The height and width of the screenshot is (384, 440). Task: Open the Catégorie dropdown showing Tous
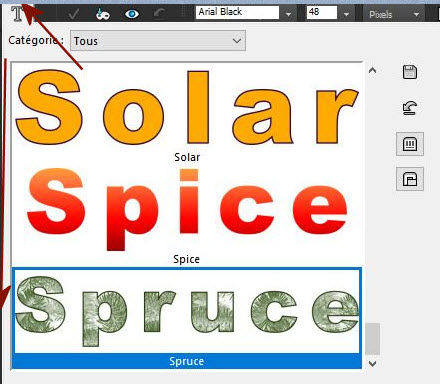click(158, 41)
